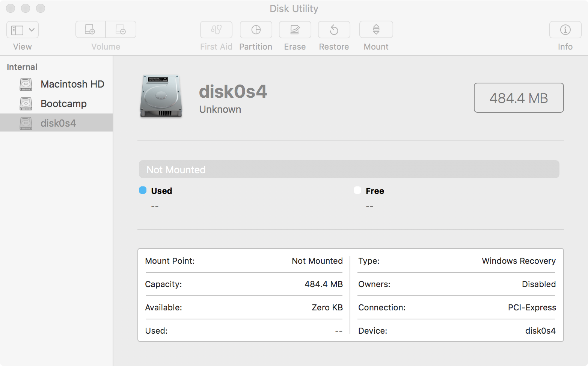Open the View sidebar layout chooser
This screenshot has height=366, width=588.
coord(17,29)
